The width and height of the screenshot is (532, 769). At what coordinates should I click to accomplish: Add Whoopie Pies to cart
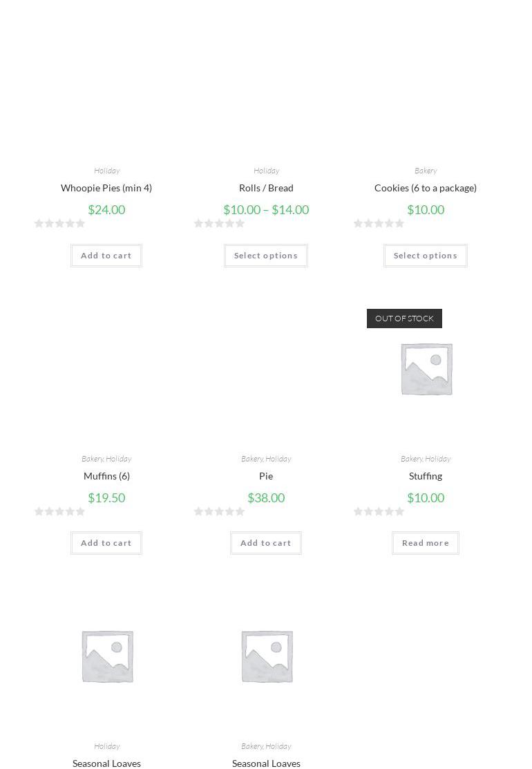coord(106,256)
